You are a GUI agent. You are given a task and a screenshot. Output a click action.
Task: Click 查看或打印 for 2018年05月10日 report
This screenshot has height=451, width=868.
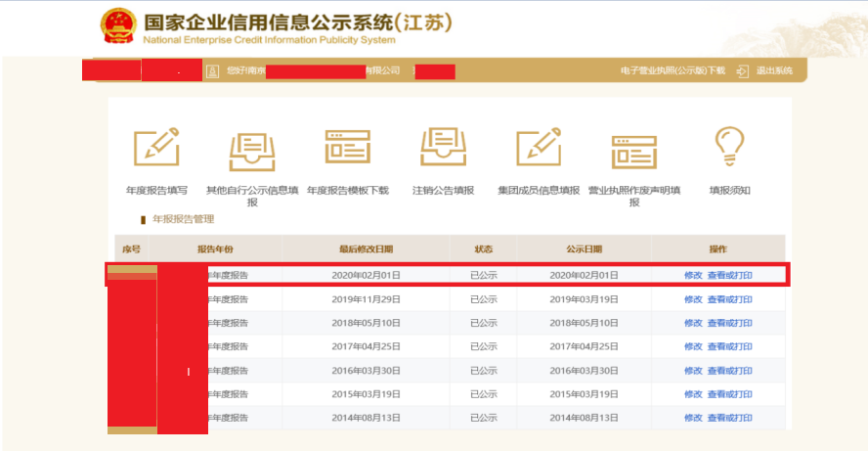[x=729, y=323]
